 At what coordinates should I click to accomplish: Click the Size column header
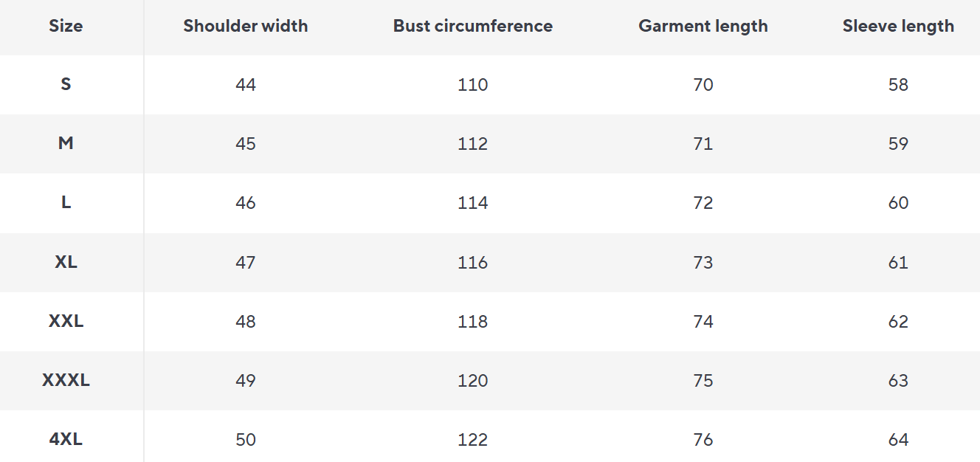click(x=66, y=26)
